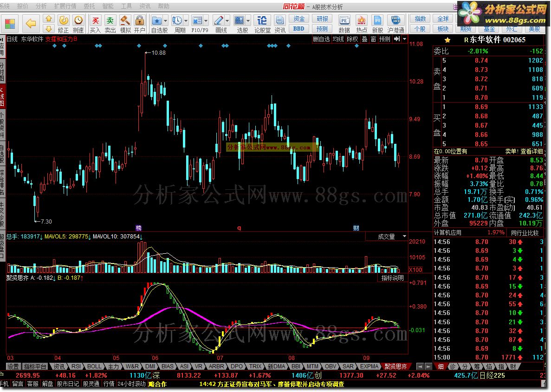Toggle 叠 overlay chart option
The width and height of the screenshot is (551, 392).
point(364,39)
